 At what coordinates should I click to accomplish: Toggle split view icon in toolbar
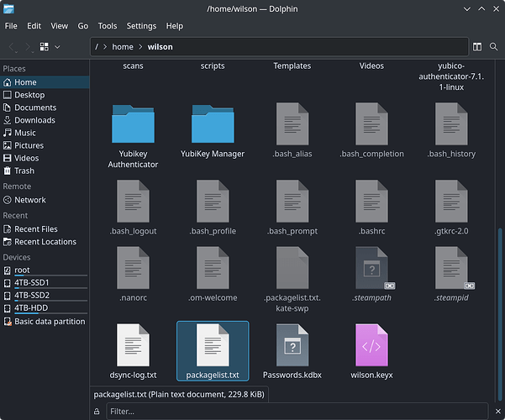[477, 47]
